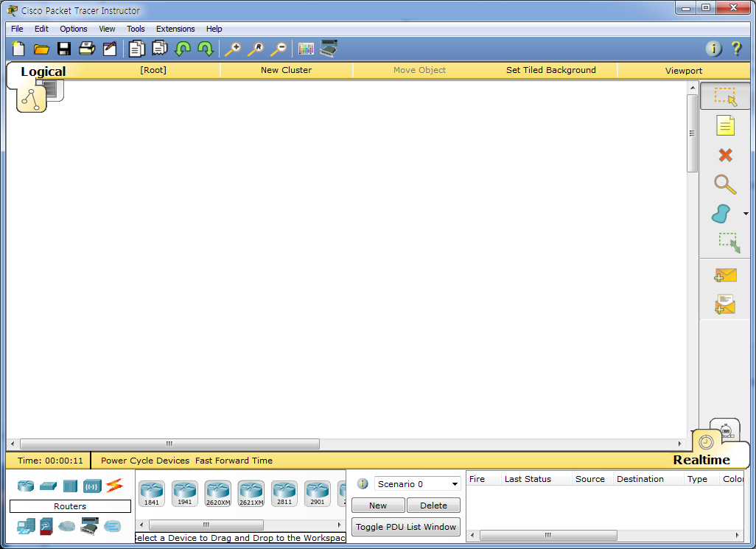Save the network with the floppy icon
This screenshot has height=549, width=756.
click(64, 49)
